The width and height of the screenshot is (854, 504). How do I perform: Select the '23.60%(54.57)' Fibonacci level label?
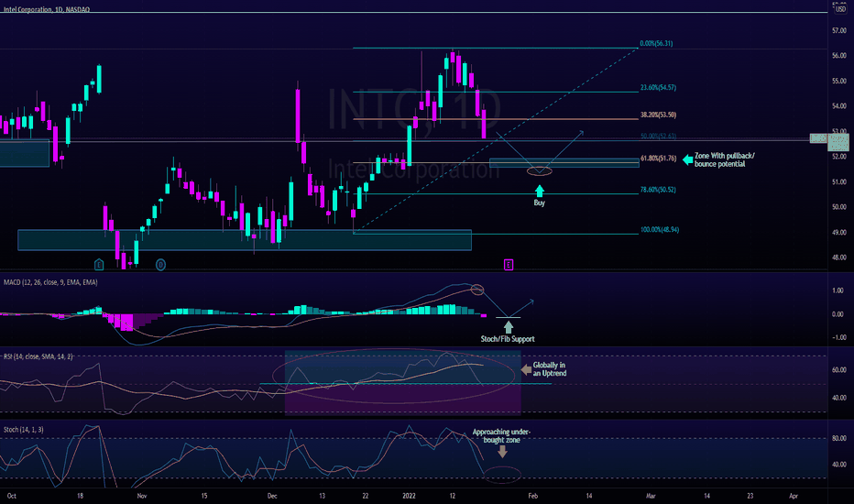coord(658,87)
